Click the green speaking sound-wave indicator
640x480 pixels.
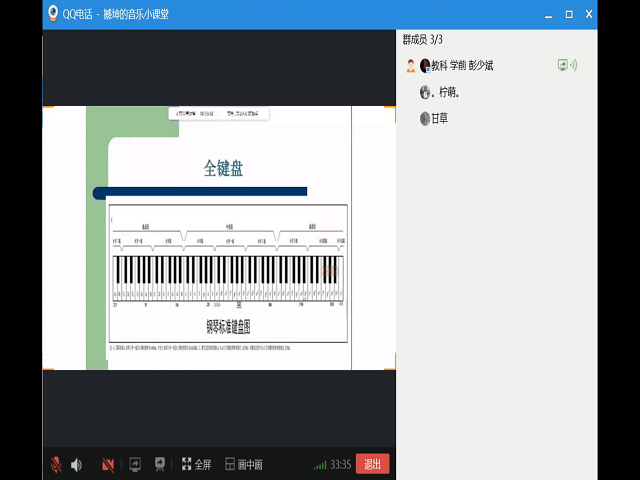[575, 65]
